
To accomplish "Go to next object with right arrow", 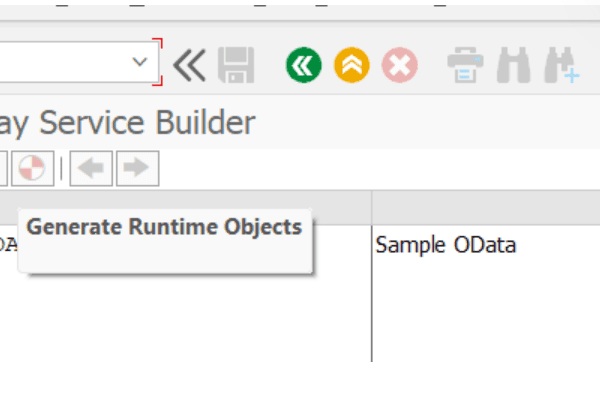I will coord(138,168).
